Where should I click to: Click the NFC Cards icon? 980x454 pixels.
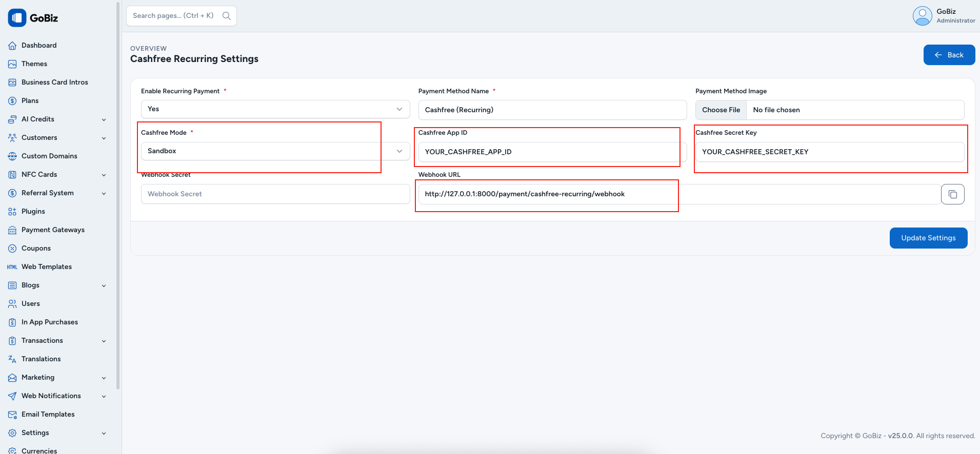coord(12,175)
